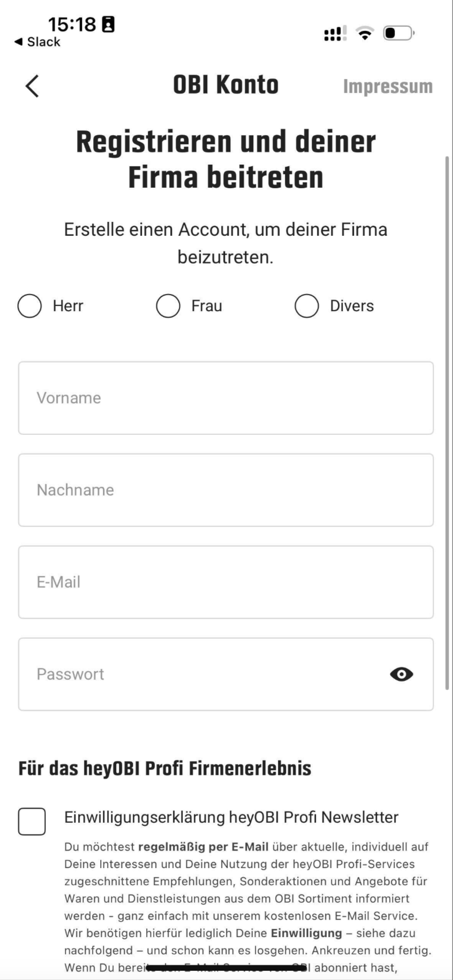The height and width of the screenshot is (980, 453).
Task: Tap the OBI Konto header title
Action: pos(225,85)
